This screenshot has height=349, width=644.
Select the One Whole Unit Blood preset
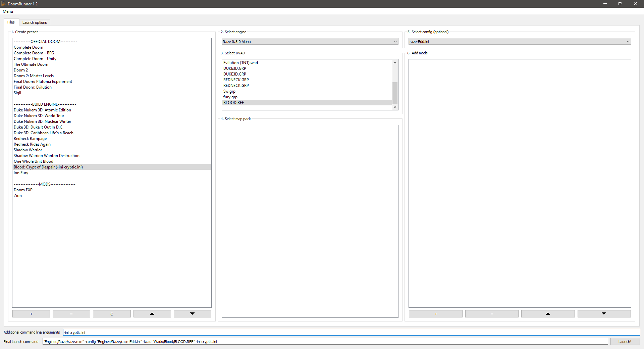[112, 161]
